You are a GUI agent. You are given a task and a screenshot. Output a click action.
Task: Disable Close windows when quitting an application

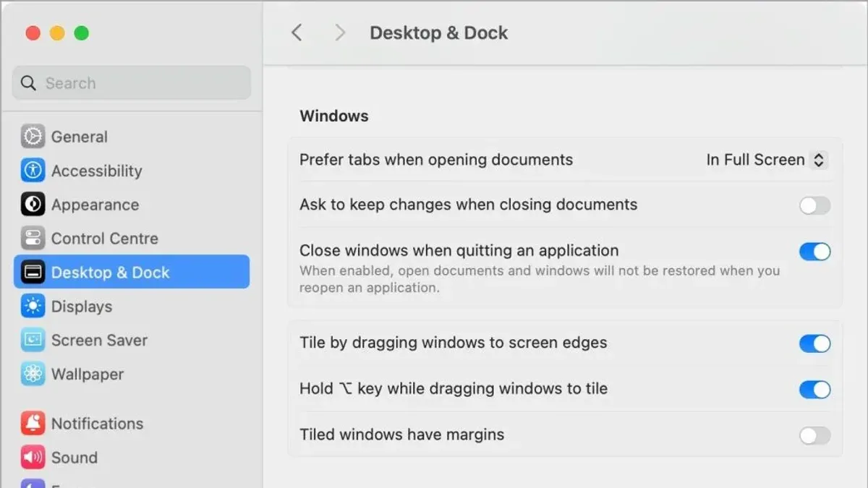pos(814,252)
